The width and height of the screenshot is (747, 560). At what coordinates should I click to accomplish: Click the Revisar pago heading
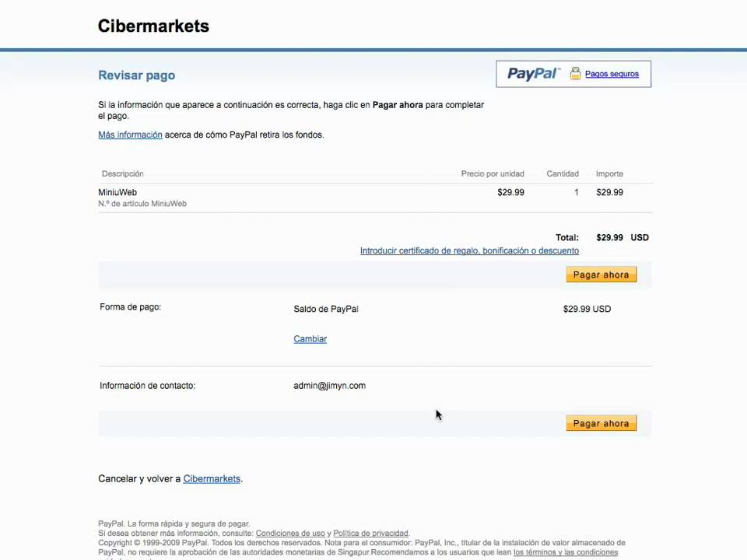tap(136, 75)
